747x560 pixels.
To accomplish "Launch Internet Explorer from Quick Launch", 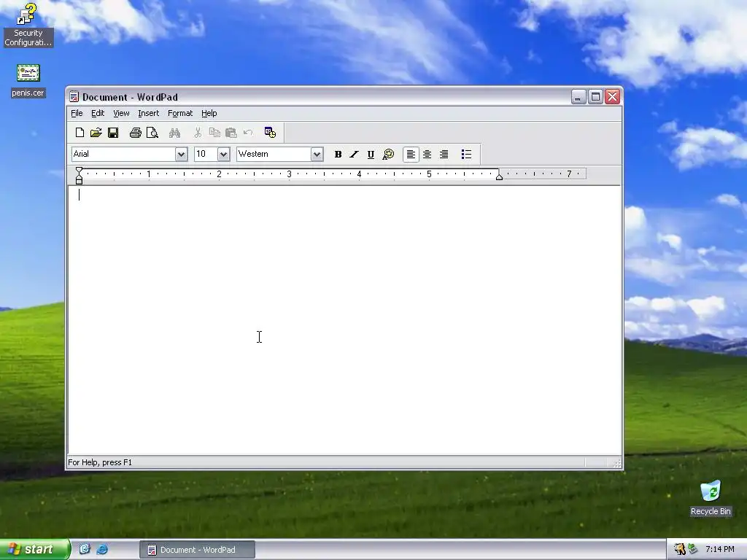I will (x=102, y=550).
